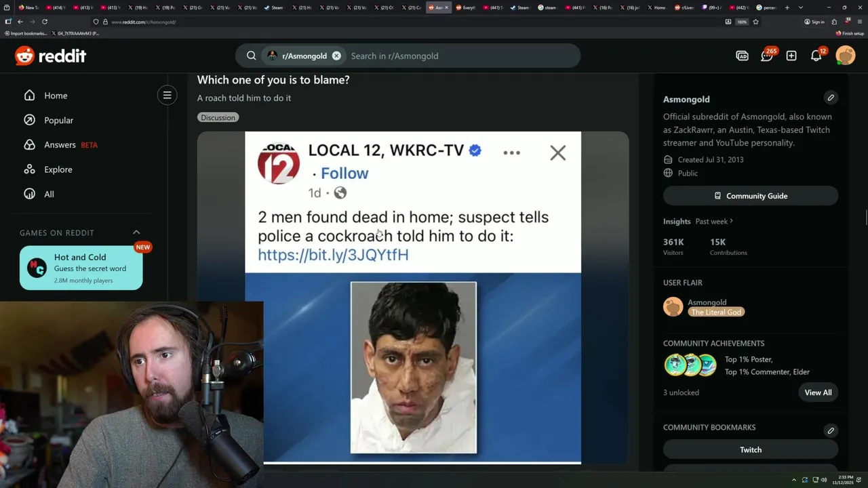The image size is (868, 488).
Task: Reload the current page
Action: pyautogui.click(x=44, y=22)
